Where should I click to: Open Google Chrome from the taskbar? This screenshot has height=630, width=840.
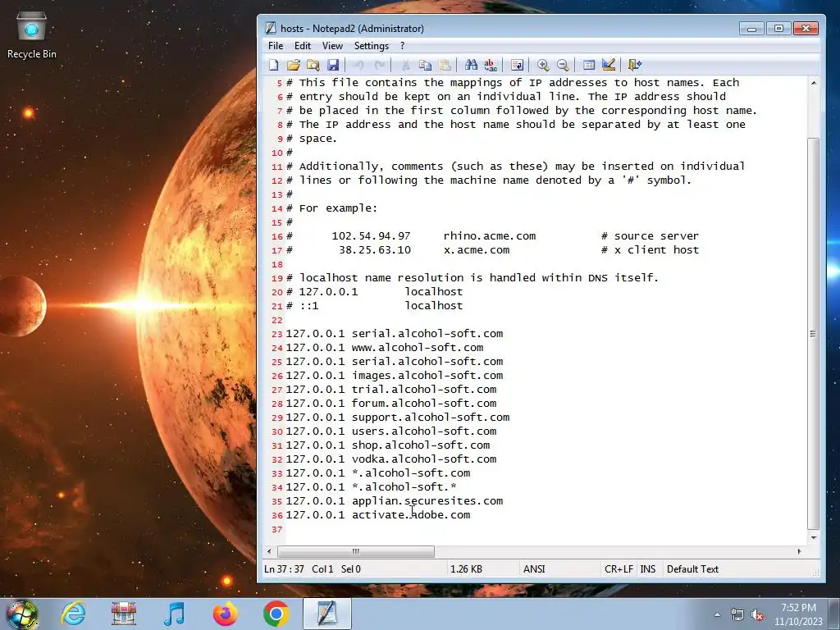[276, 614]
